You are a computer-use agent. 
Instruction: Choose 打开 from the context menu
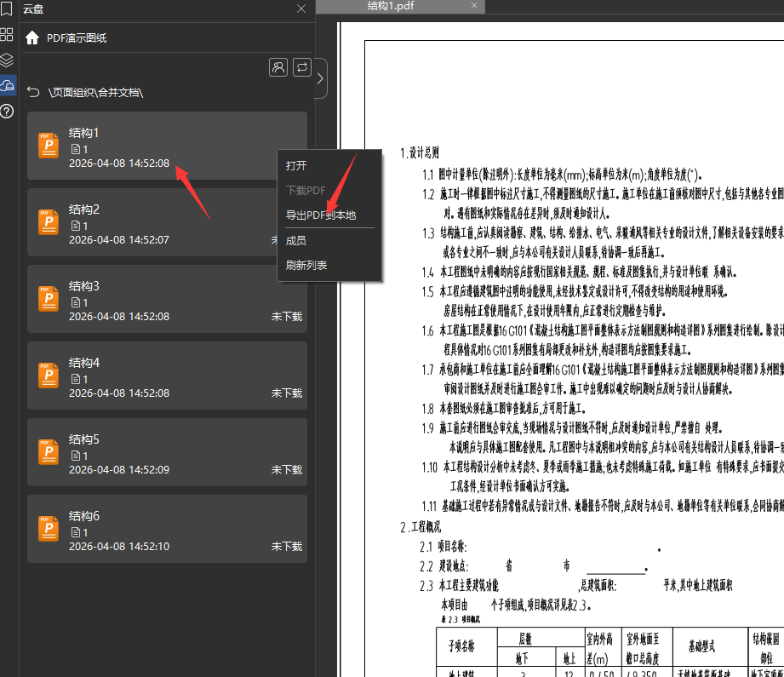(296, 166)
